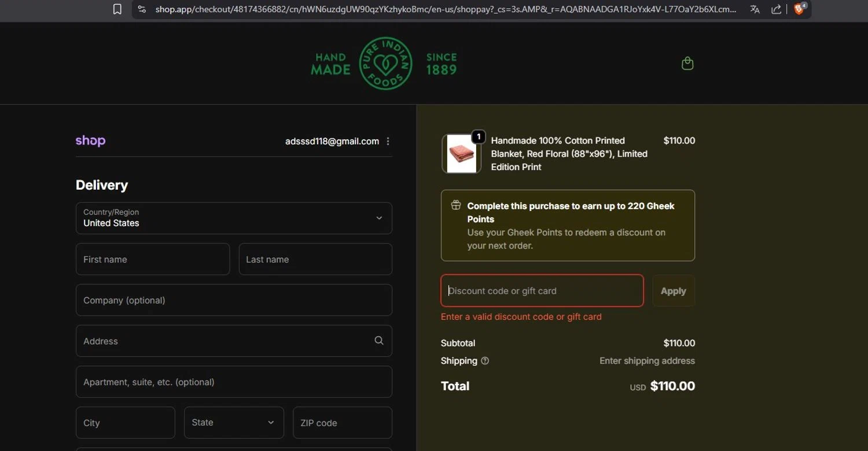
Task: Click the 'Enter shipping address' text
Action: click(647, 361)
